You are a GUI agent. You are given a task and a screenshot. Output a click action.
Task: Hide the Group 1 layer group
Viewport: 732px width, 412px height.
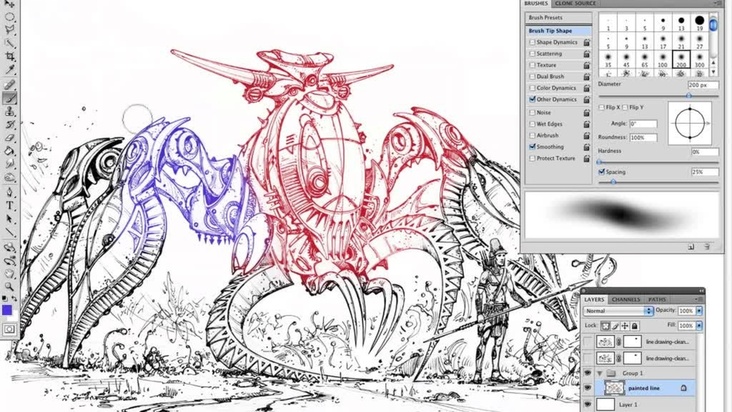[x=588, y=373]
